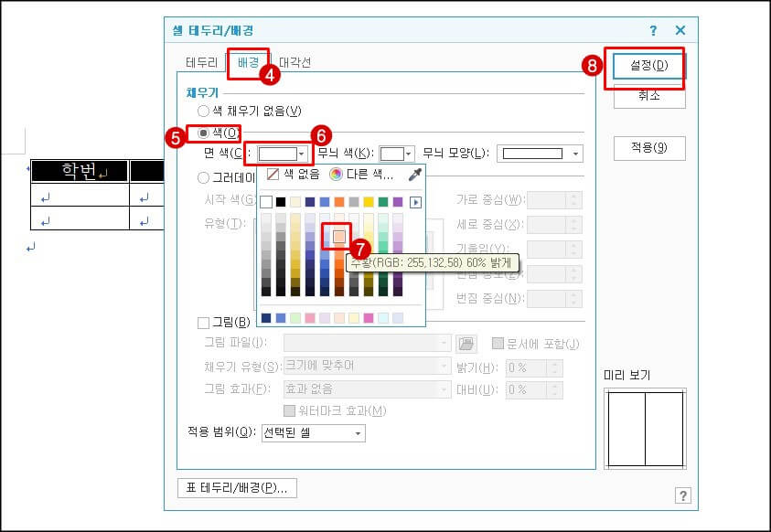Viewport: 771px width, 532px height.
Task: Click the browse icon next to 그림 파일
Action: [466, 344]
